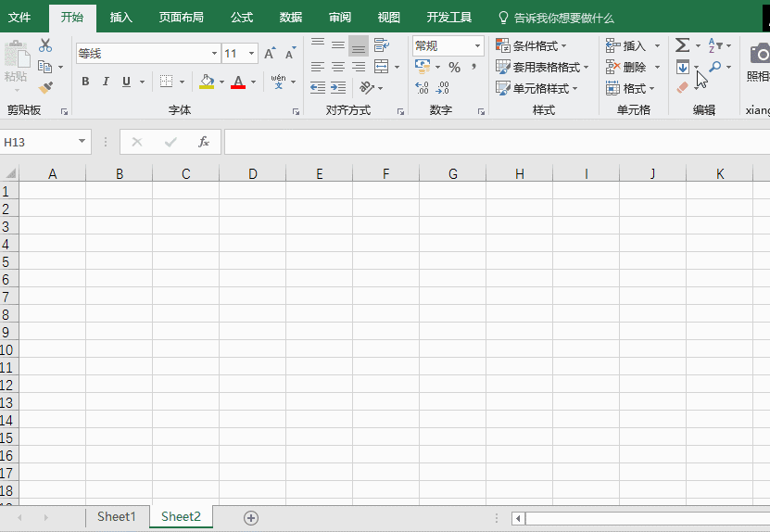Click the yellow fill color bucket

(206, 82)
